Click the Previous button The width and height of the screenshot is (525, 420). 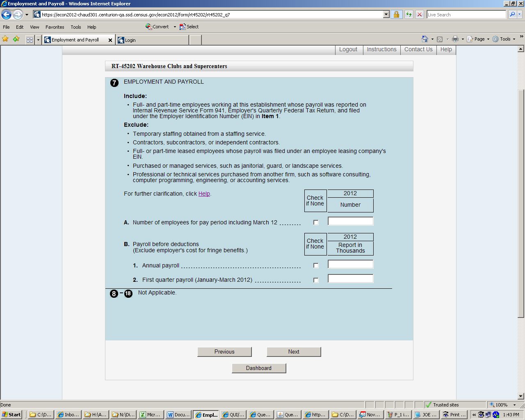tap(224, 352)
